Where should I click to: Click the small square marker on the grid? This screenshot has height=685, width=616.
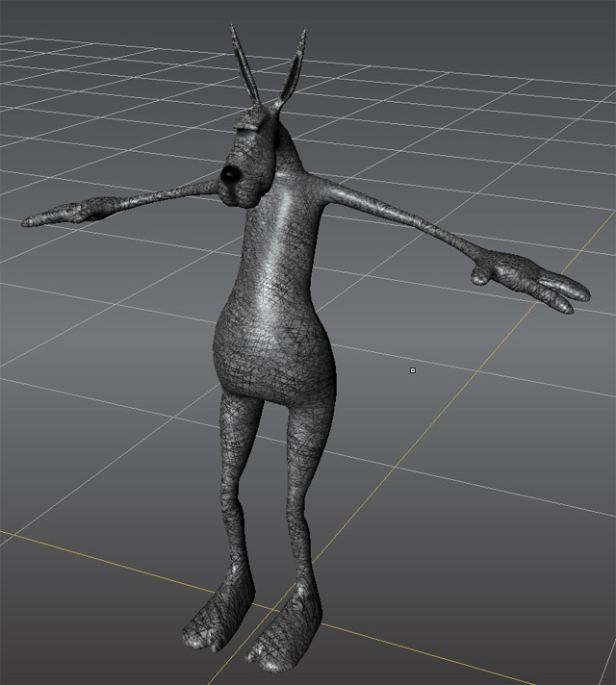coord(413,369)
